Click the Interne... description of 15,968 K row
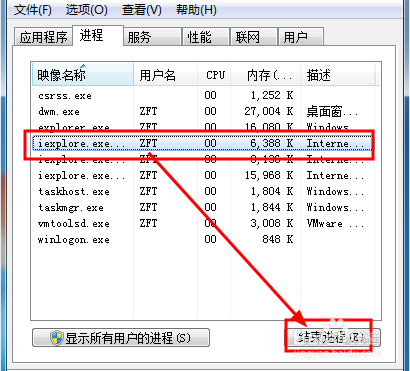This screenshot has height=371, width=410. (x=335, y=176)
